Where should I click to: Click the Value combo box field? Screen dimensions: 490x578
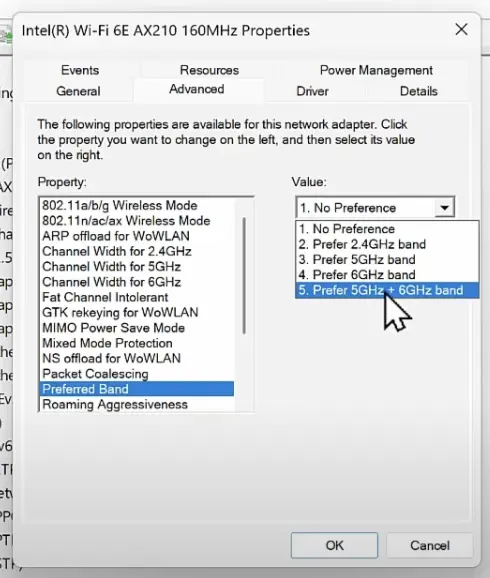pyautogui.click(x=375, y=208)
